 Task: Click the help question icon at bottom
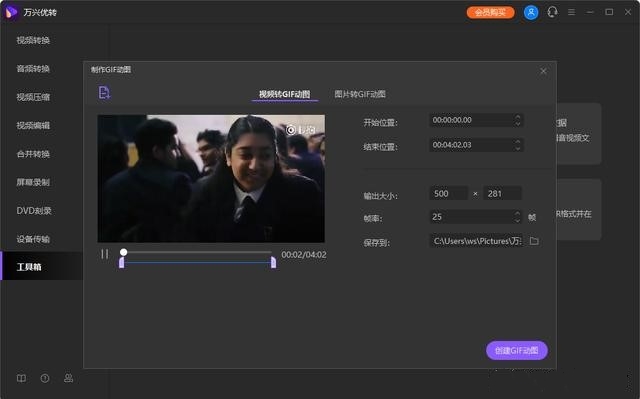pos(45,378)
